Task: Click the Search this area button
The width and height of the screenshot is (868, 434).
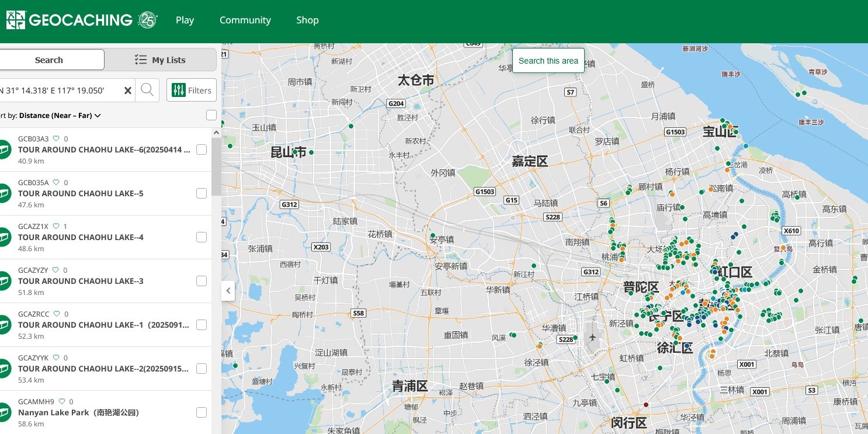Action: coord(548,60)
